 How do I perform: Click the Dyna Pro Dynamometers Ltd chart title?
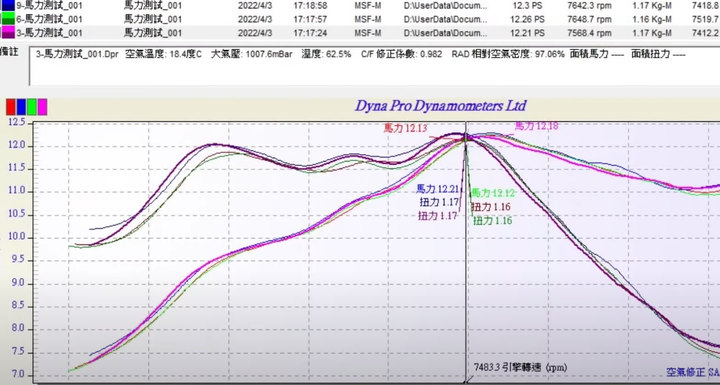coord(440,106)
